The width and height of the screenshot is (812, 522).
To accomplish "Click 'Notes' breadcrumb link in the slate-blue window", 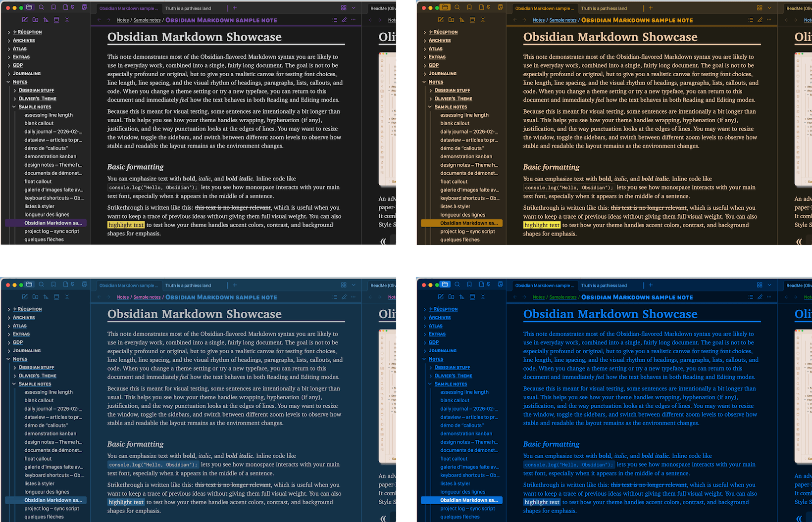I will click(123, 297).
